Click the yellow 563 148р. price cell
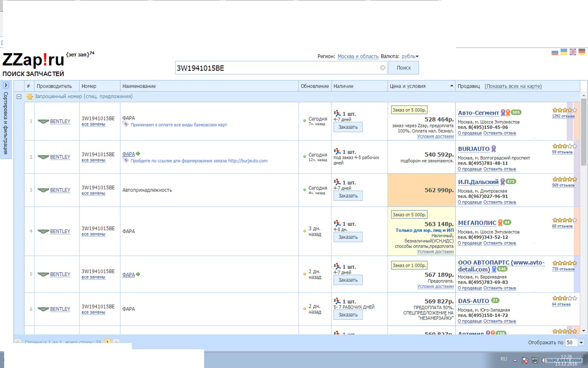Viewport: 588px width, 368px height. [421, 231]
